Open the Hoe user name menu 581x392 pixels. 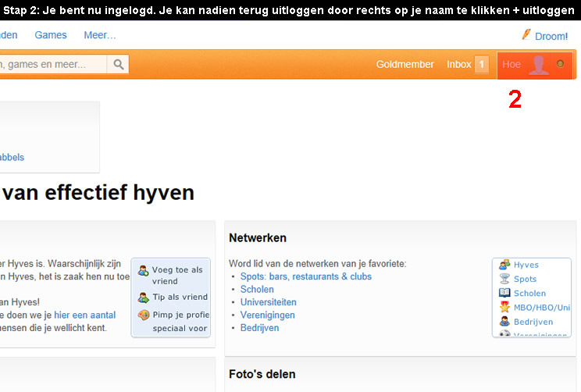(x=511, y=65)
